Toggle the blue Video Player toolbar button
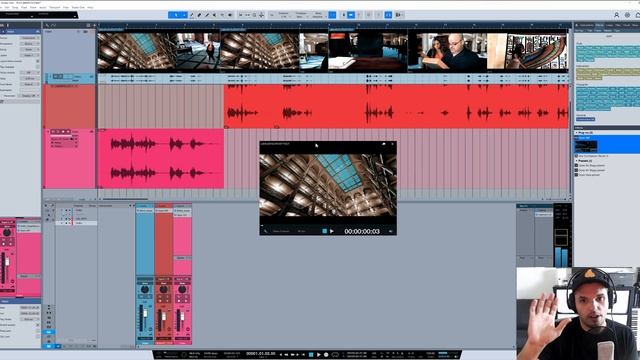This screenshot has width=640, height=360. pyautogui.click(x=388, y=15)
